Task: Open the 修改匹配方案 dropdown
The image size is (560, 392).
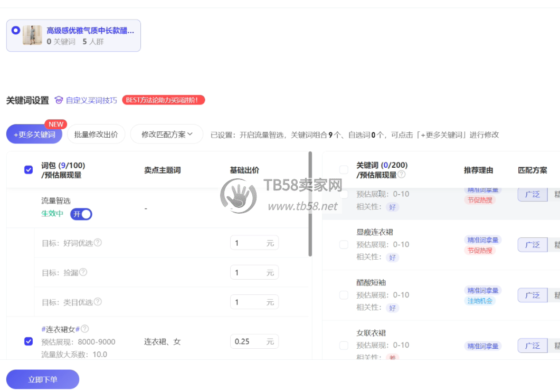Action: 167,134
